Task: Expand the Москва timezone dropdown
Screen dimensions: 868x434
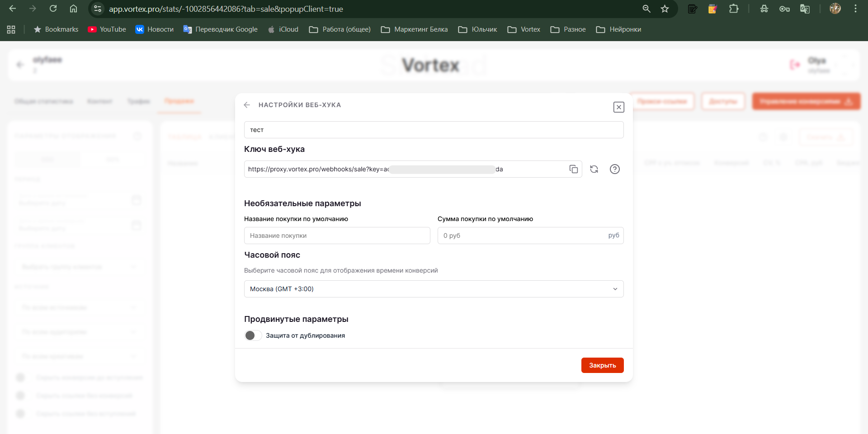Action: (x=434, y=289)
